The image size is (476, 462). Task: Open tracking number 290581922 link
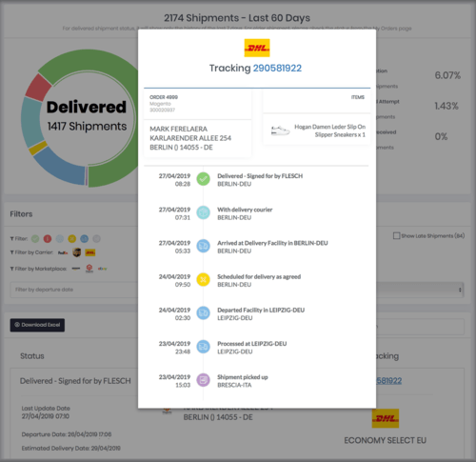[x=277, y=68]
